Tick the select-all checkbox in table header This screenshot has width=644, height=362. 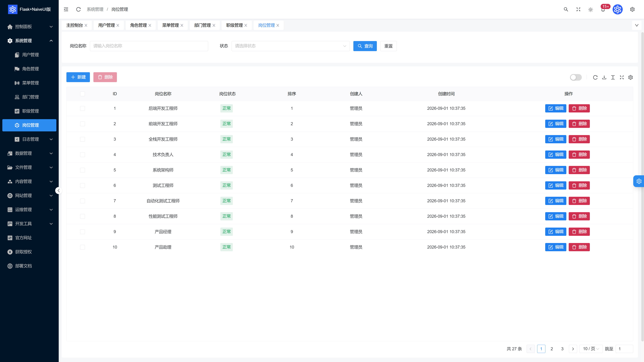click(x=83, y=94)
